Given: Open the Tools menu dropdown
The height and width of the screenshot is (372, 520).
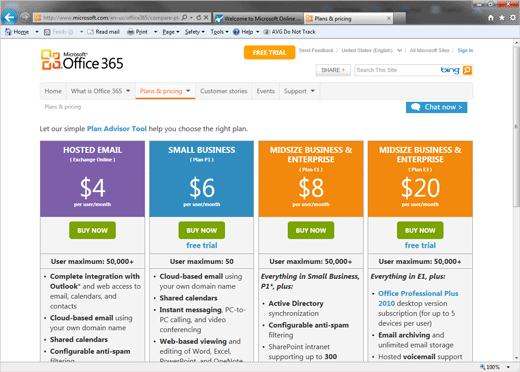Looking at the screenshot, I should click(x=219, y=32).
